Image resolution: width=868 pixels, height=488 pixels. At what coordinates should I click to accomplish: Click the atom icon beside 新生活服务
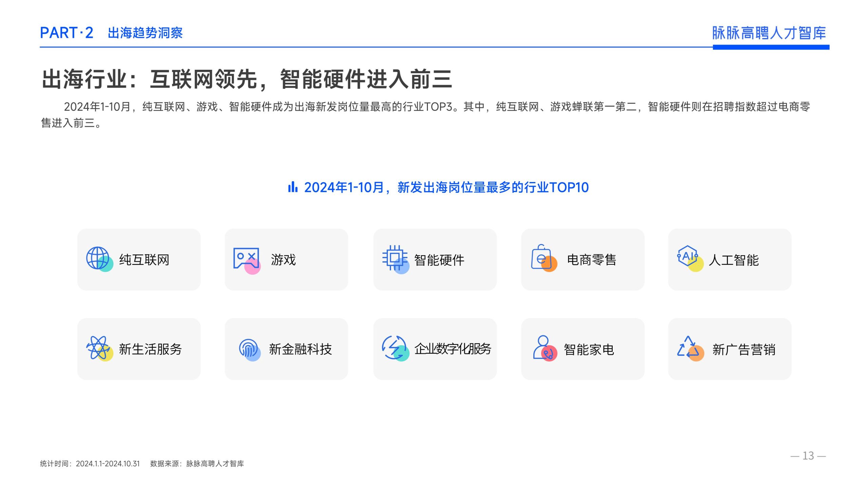click(98, 348)
